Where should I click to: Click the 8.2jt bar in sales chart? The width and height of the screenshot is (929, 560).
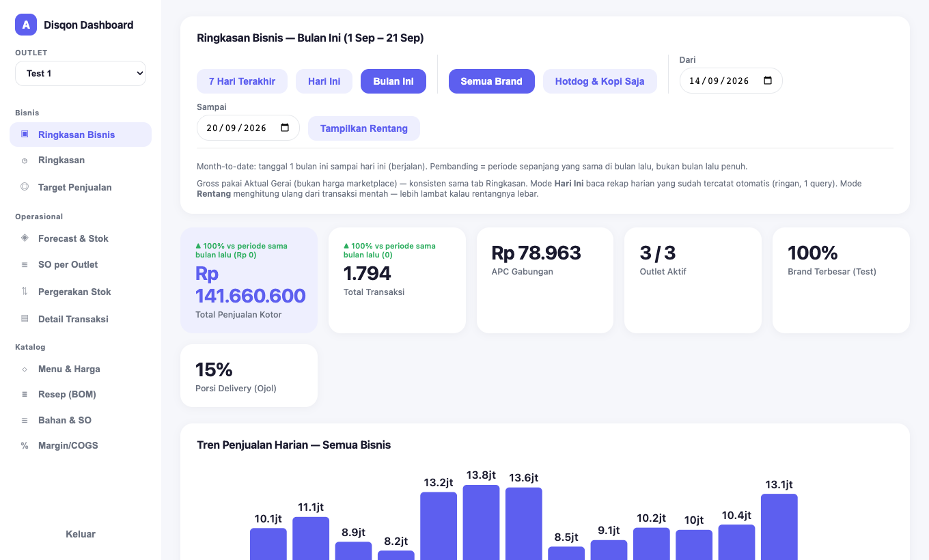(396, 555)
